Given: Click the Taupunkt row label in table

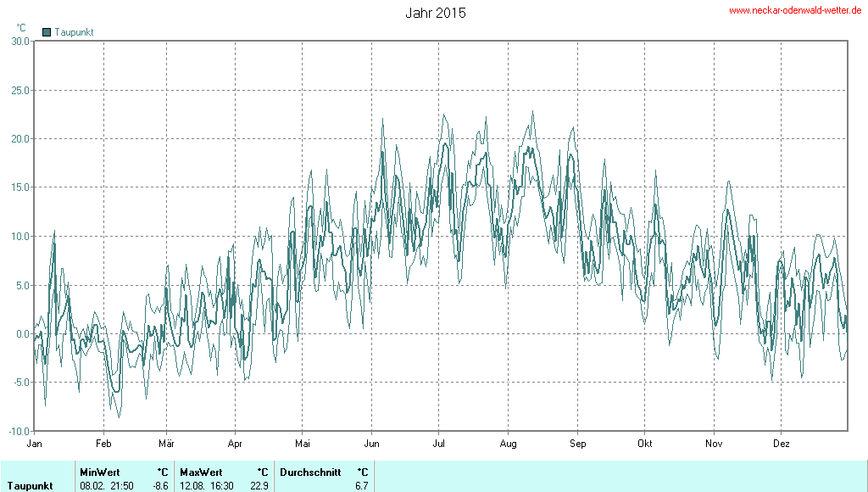Looking at the screenshot, I should pyautogui.click(x=31, y=486).
